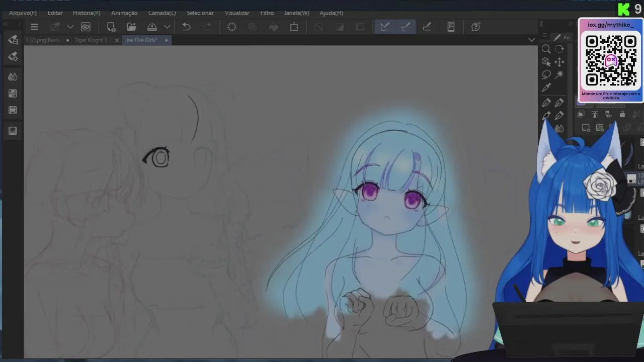Open the tool palette menu icon
This screenshot has width=644, height=362.
(544, 36)
